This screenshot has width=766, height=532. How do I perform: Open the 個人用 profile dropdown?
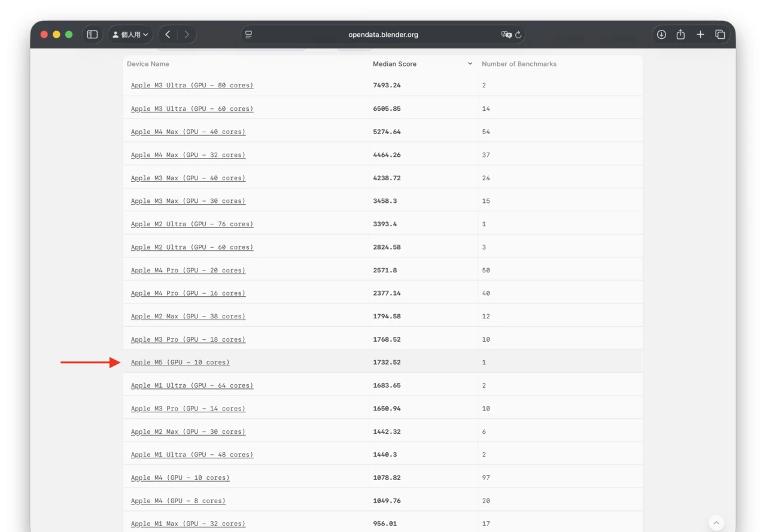pos(130,35)
